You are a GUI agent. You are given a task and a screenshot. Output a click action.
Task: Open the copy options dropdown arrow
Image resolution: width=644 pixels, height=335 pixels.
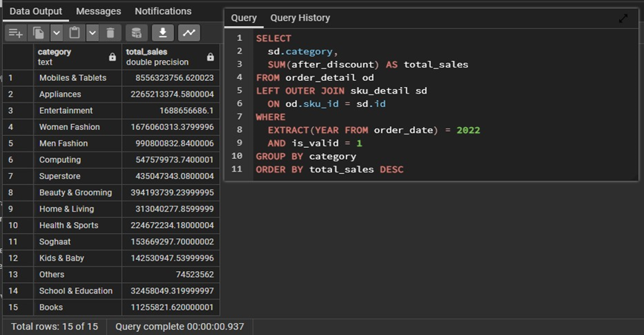56,33
